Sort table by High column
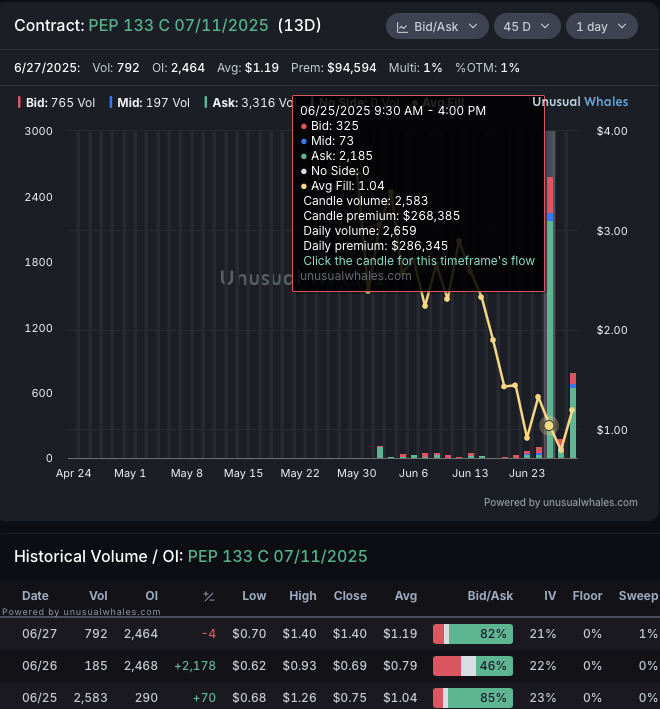 [x=303, y=596]
